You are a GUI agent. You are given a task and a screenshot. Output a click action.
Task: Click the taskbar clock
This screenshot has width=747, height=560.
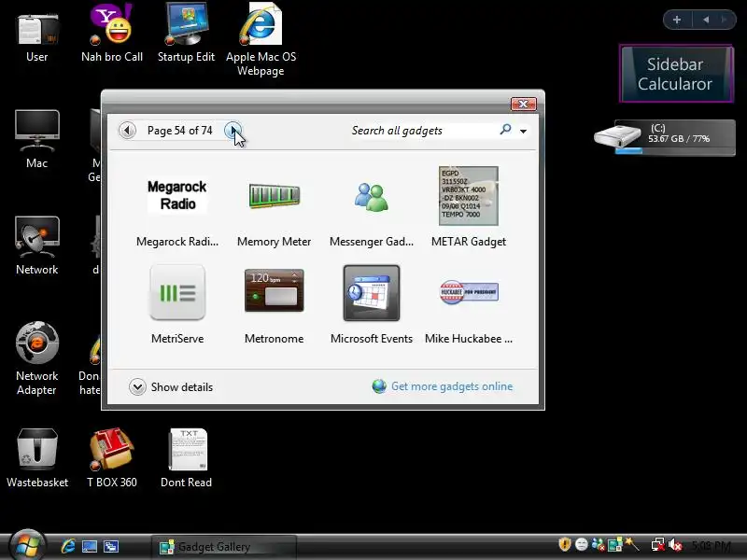pyautogui.click(x=711, y=545)
